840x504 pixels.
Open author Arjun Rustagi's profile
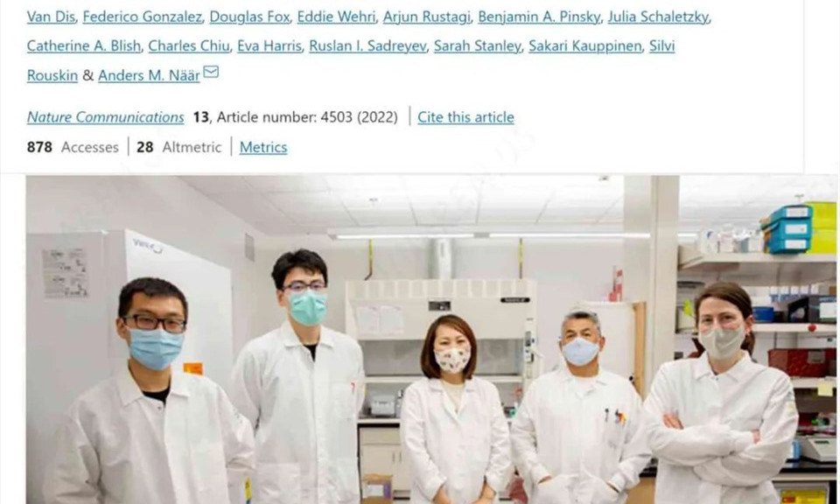[x=427, y=17]
